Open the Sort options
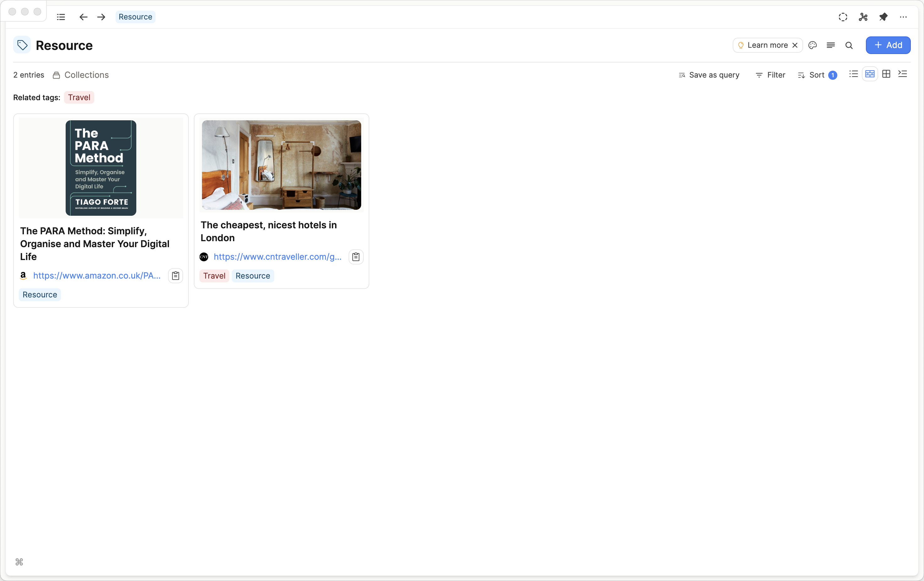Image resolution: width=924 pixels, height=581 pixels. point(817,75)
